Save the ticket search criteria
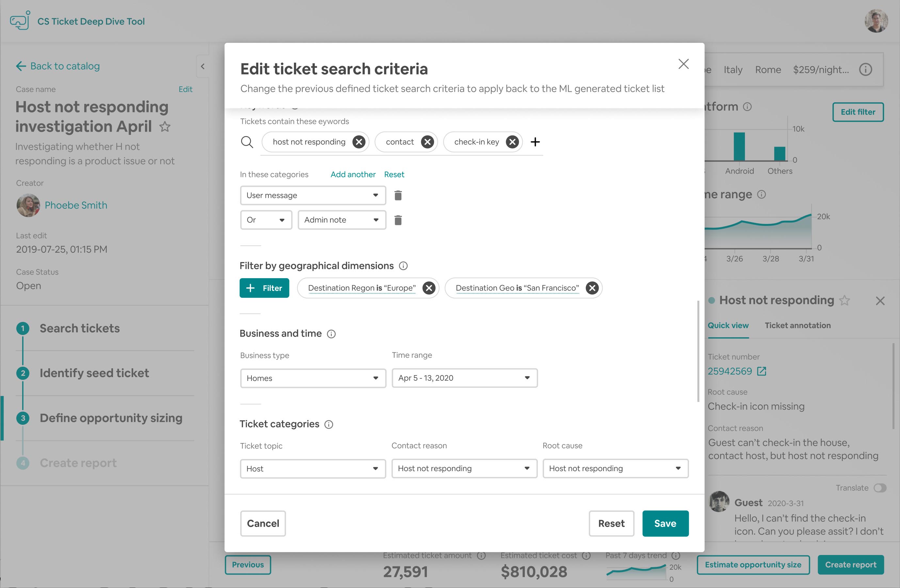This screenshot has height=588, width=900. [x=665, y=523]
